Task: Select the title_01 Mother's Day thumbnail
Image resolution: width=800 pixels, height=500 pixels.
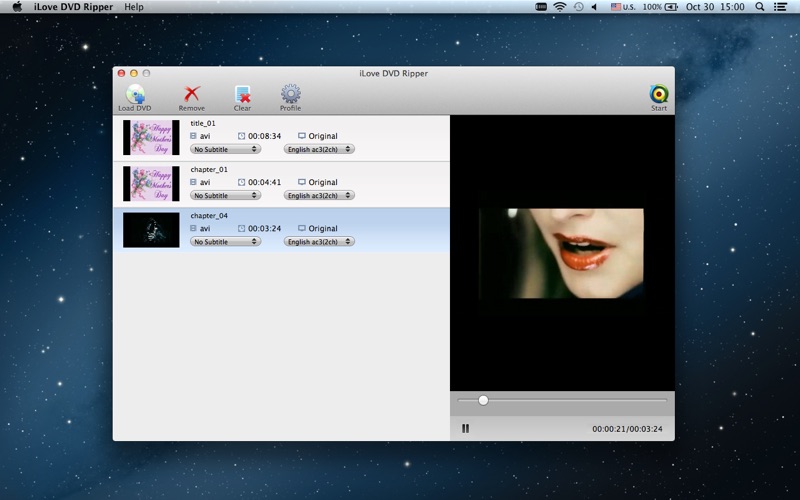Action: [x=151, y=137]
